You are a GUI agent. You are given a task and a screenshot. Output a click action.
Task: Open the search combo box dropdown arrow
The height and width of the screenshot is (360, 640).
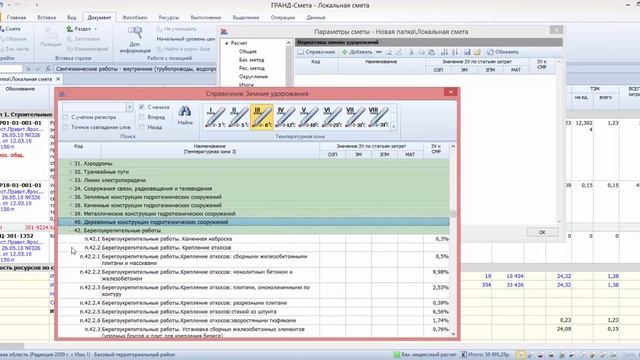(x=129, y=107)
